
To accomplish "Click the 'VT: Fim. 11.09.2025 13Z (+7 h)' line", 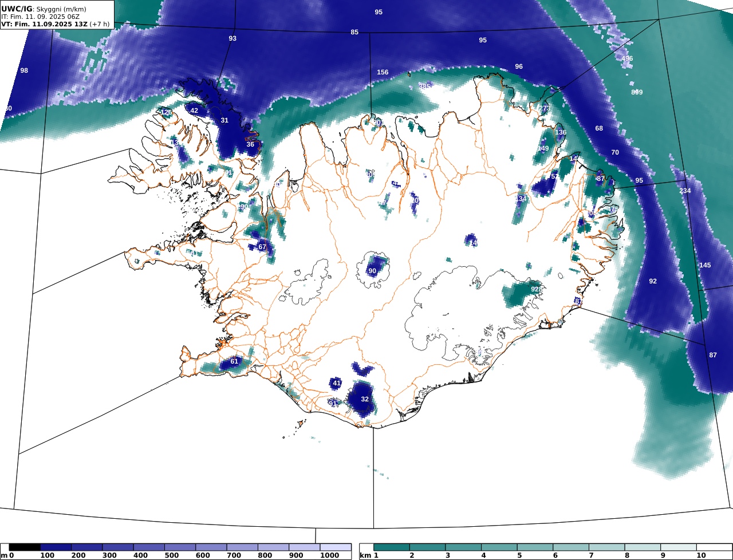I will click(x=54, y=25).
